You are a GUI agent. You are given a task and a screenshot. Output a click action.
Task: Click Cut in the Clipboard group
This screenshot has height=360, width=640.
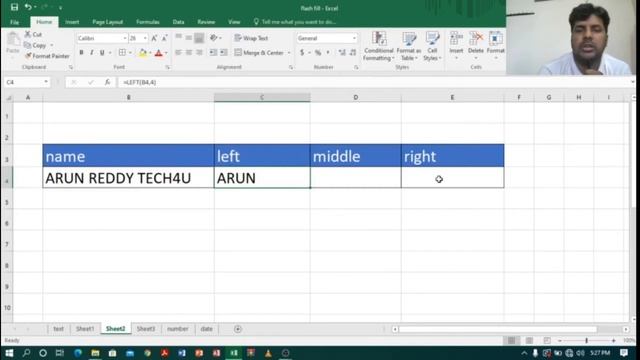coord(33,34)
